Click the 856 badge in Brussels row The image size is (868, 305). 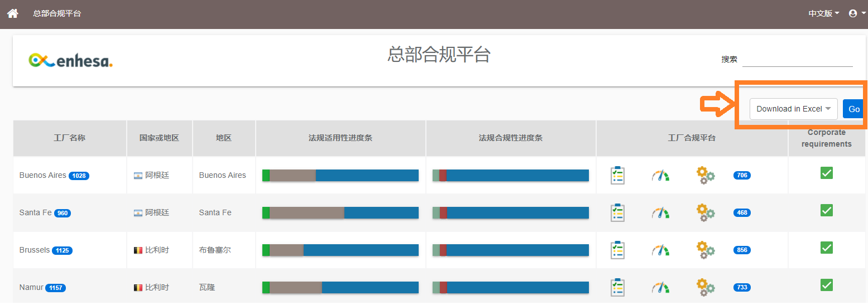pos(742,250)
